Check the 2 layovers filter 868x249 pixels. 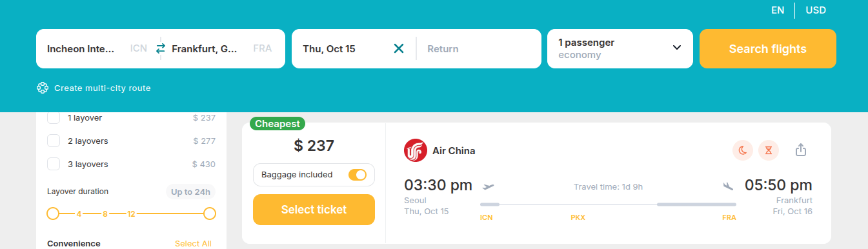(54, 141)
